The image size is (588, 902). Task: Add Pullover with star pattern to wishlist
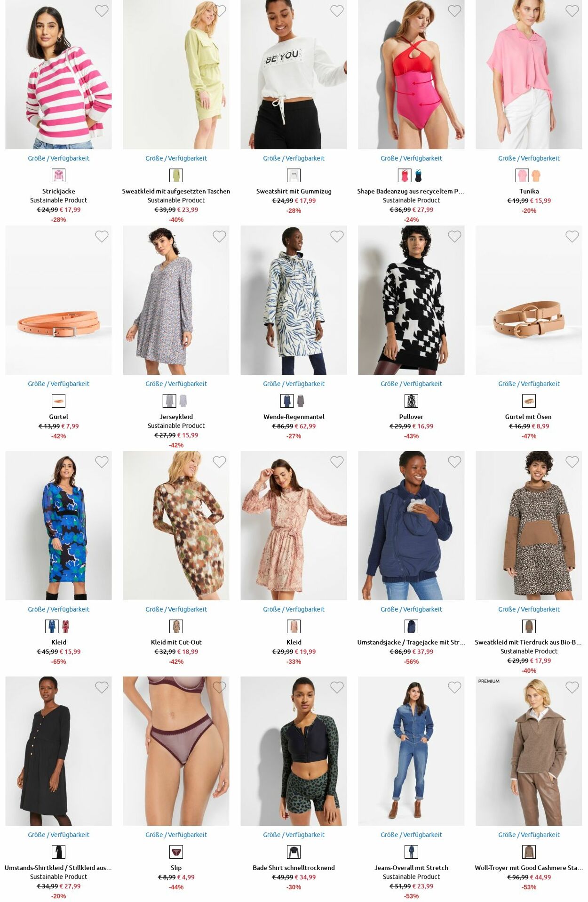454,236
